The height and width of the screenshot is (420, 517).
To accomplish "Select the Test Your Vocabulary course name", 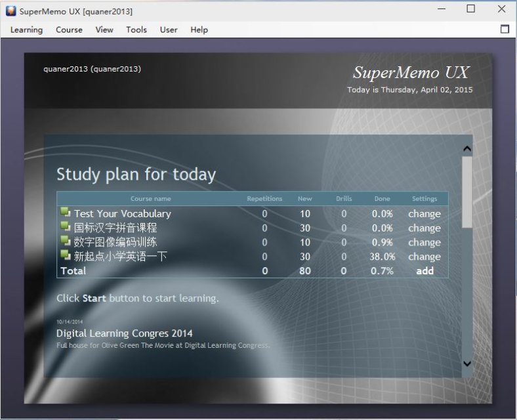I will tap(122, 214).
